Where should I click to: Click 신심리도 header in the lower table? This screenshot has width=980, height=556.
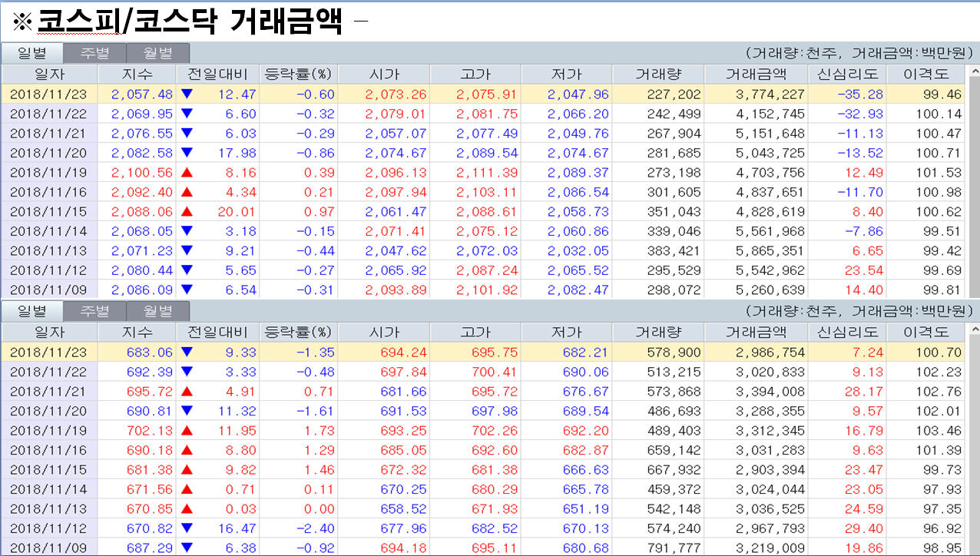(847, 332)
